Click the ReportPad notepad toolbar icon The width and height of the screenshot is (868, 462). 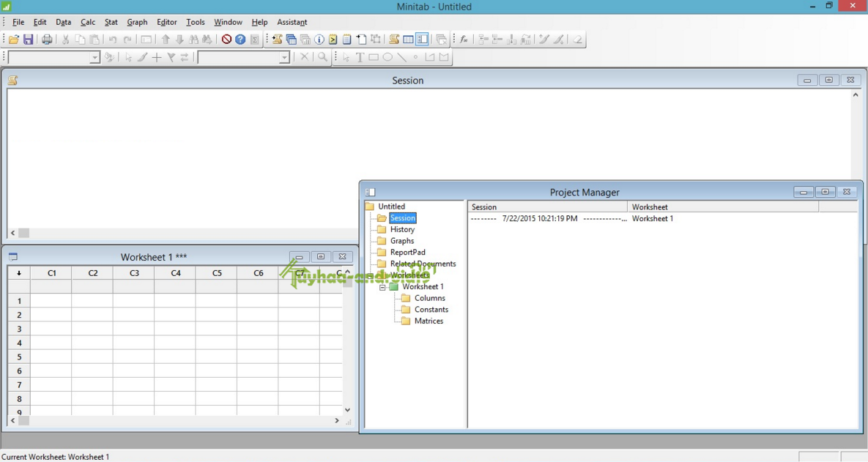[347, 40]
